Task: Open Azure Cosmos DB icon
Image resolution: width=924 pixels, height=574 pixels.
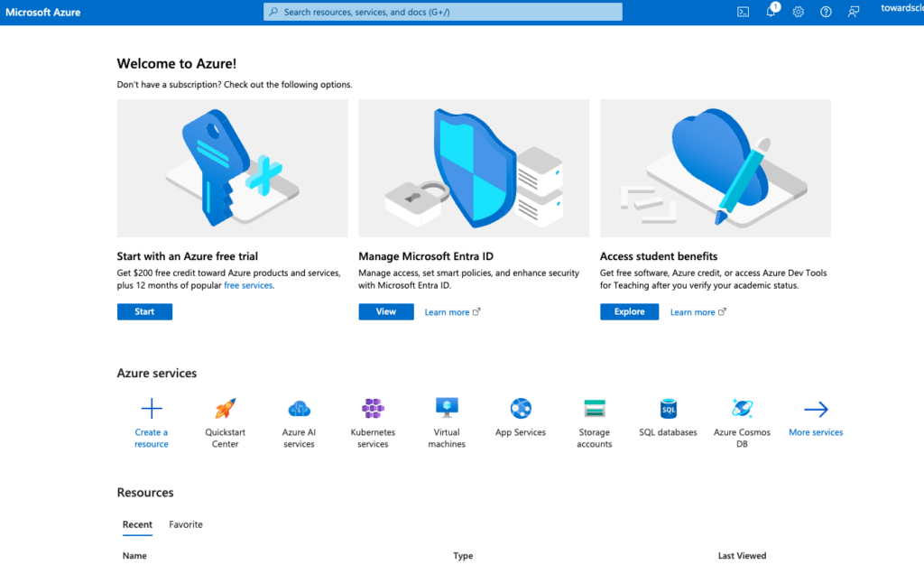Action: (742, 408)
